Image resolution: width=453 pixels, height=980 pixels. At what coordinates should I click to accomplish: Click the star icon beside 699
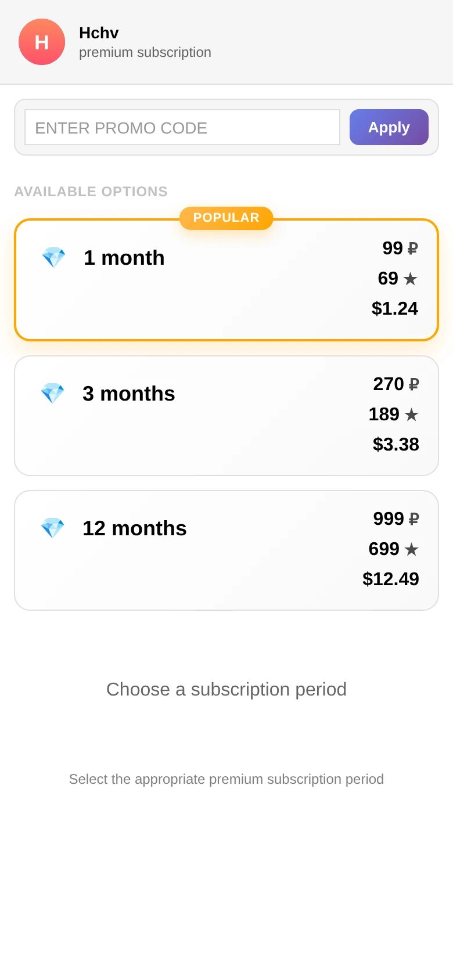pyautogui.click(x=411, y=549)
